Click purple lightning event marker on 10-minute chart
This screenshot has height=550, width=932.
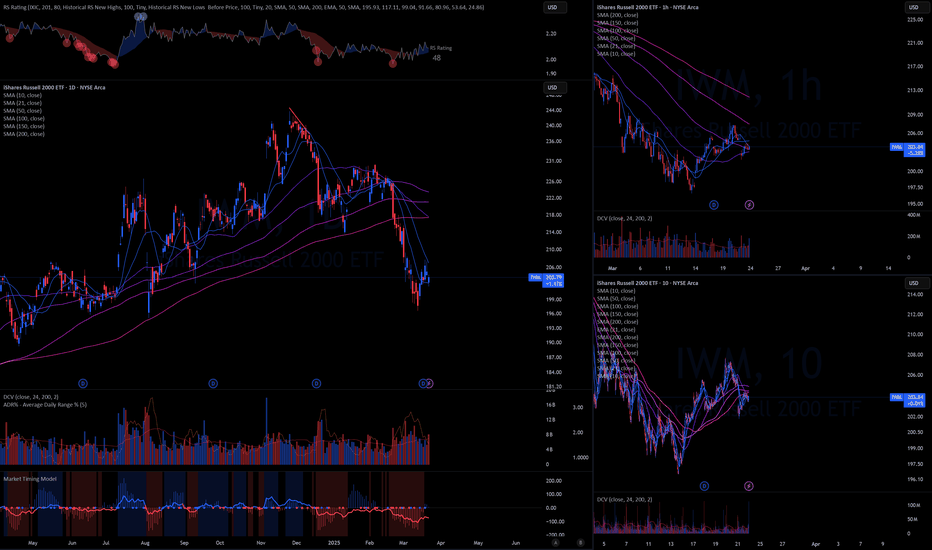point(748,486)
